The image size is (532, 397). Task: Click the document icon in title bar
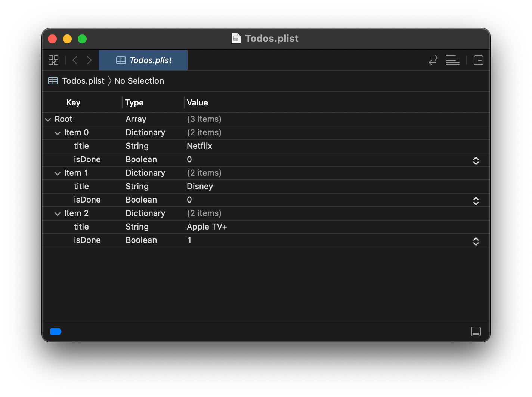(x=236, y=38)
